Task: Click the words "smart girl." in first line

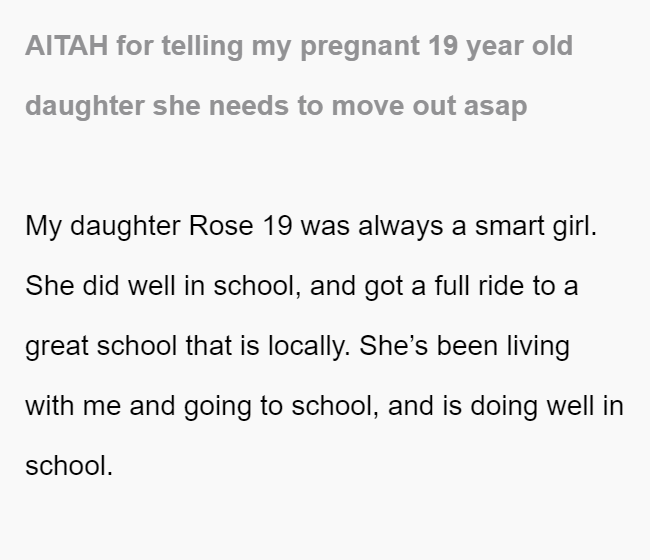Action: coord(536,227)
